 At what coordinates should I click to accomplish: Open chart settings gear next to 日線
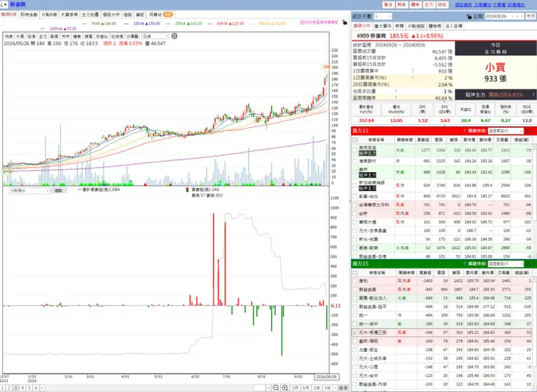pos(174,36)
